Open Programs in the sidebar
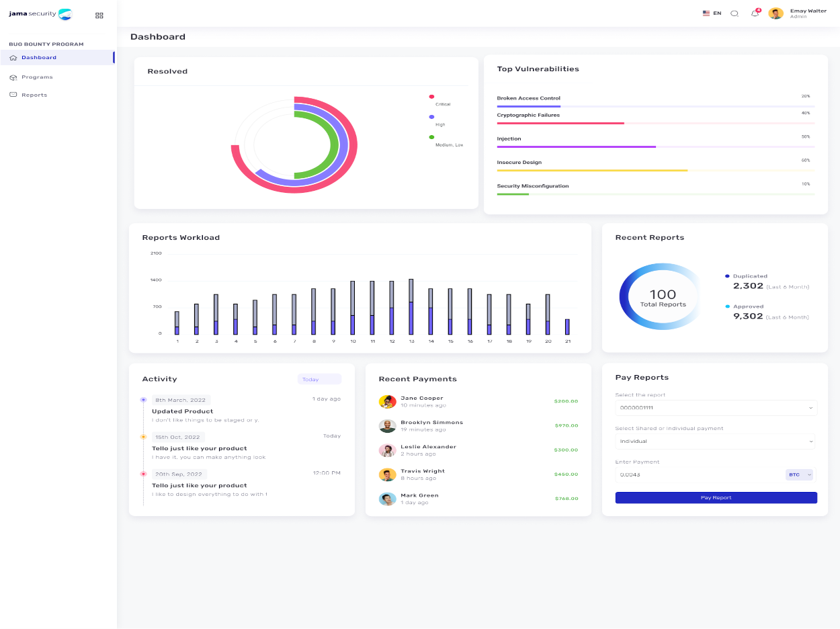 point(36,77)
